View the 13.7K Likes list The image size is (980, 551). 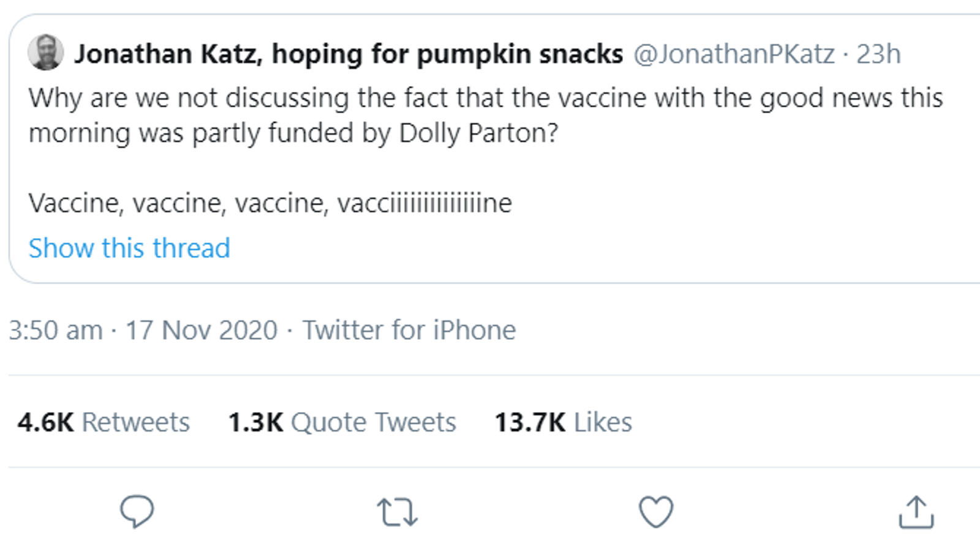click(563, 422)
